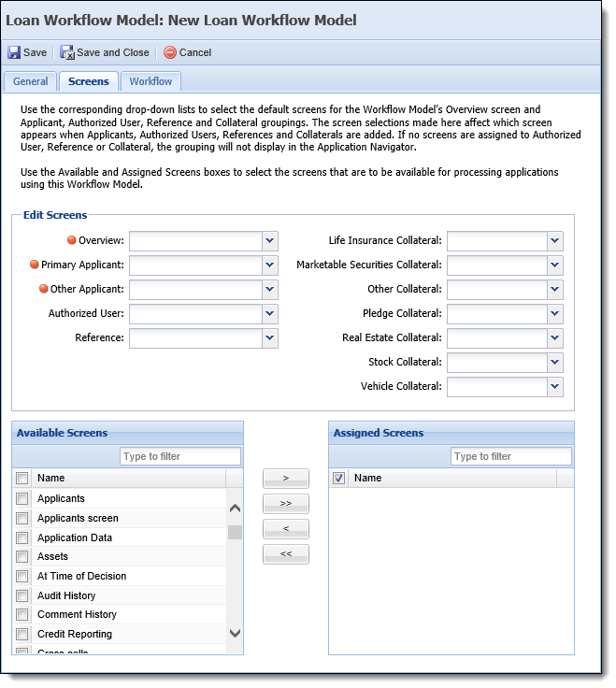616x688 pixels.
Task: Click the Available Screens scrollbar thumb
Action: pos(236,532)
